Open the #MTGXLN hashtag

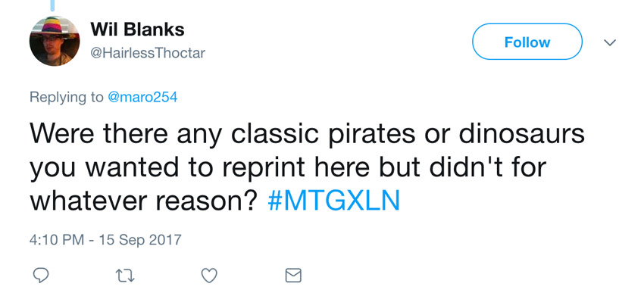pos(333,201)
